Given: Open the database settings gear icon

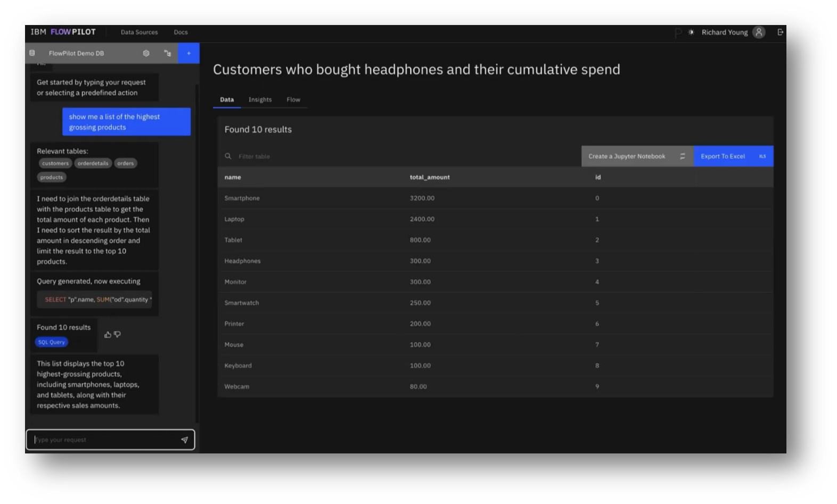Looking at the screenshot, I should pos(146,53).
